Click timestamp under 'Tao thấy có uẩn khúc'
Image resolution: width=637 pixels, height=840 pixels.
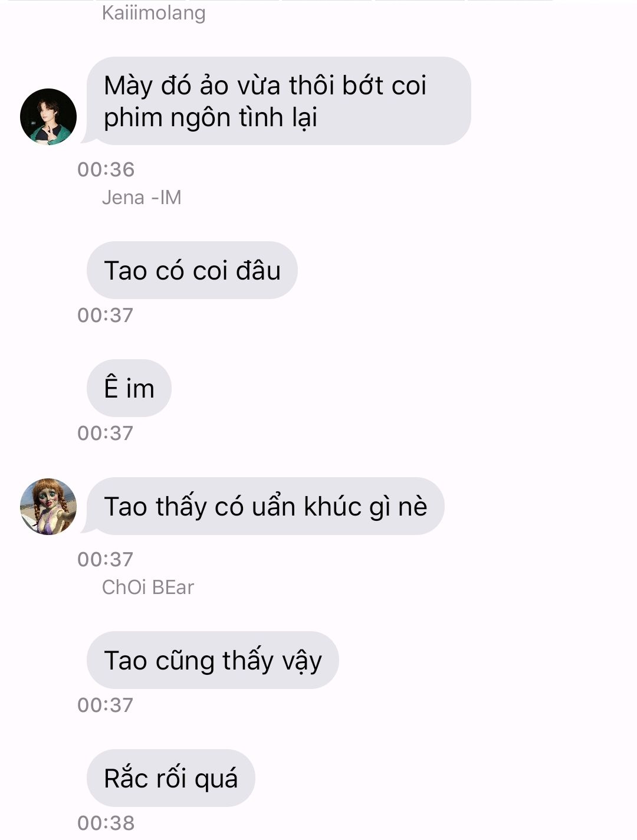[x=106, y=559]
